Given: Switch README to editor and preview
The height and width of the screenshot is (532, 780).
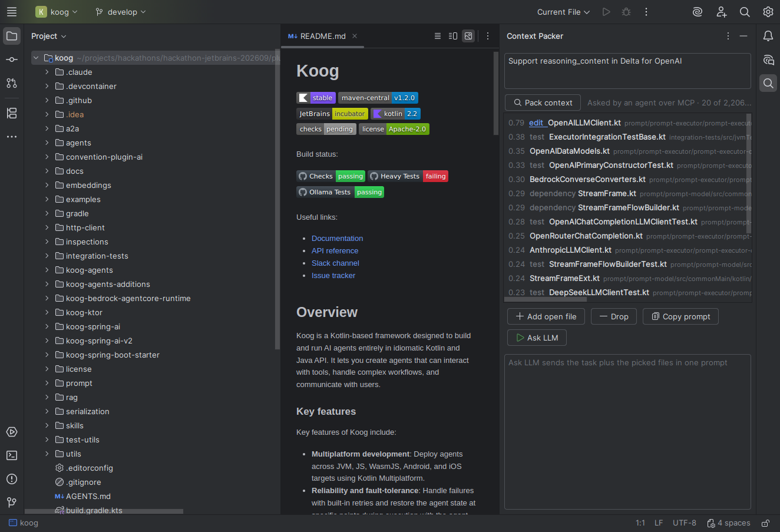Looking at the screenshot, I should pos(453,36).
